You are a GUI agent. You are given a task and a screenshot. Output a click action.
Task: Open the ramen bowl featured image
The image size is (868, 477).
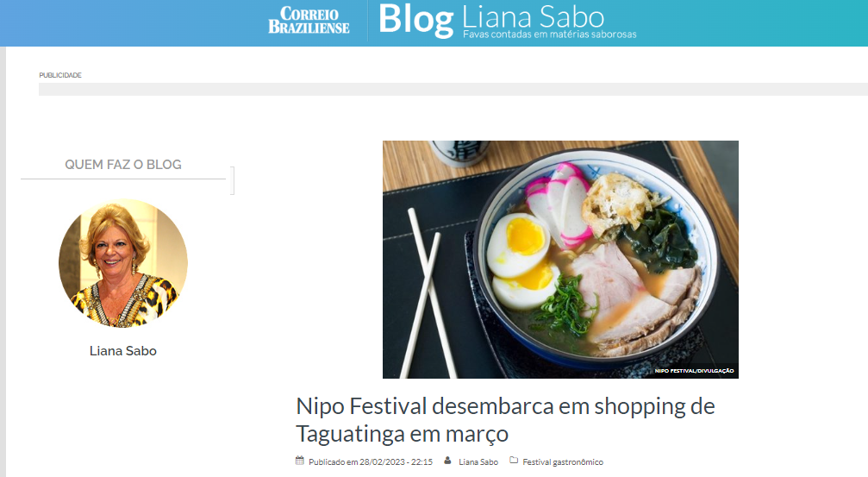[x=560, y=260]
